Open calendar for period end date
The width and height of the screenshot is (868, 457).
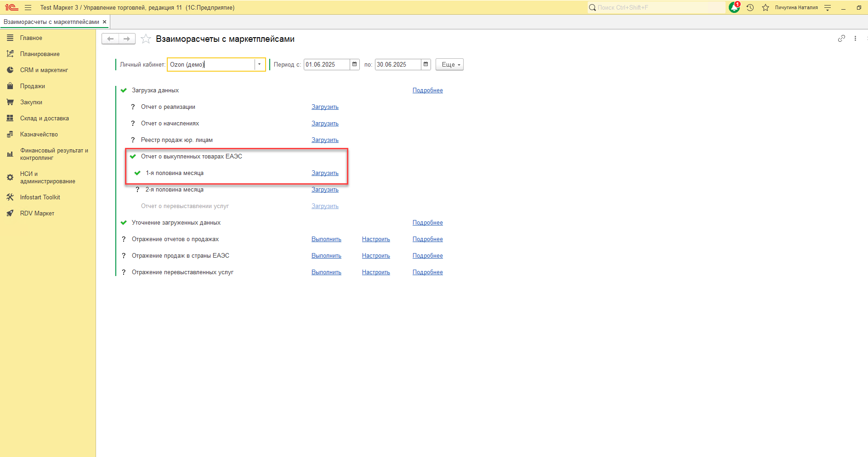(426, 64)
